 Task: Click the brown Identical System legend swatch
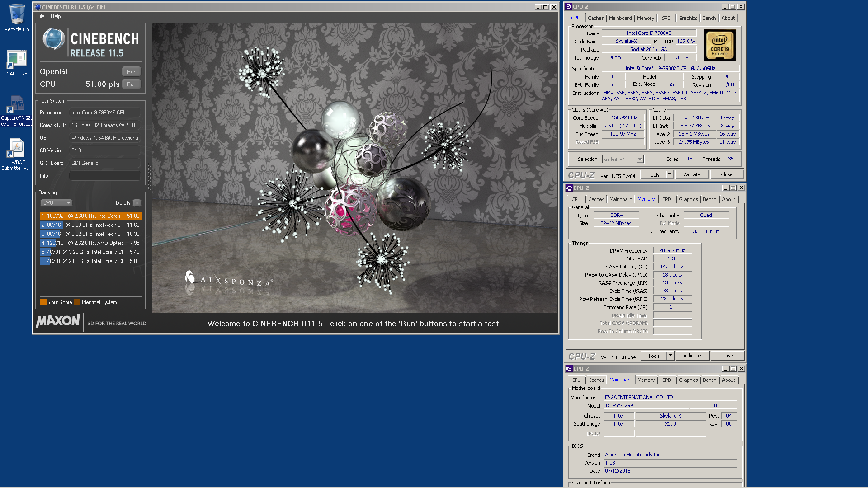[77, 302]
